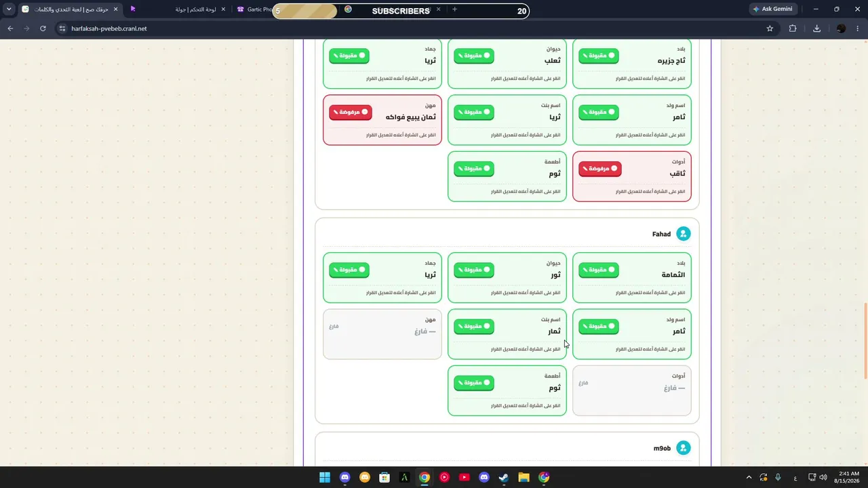Click the hint text under الثمامة answer
The image size is (868, 488).
pyautogui.click(x=650, y=293)
